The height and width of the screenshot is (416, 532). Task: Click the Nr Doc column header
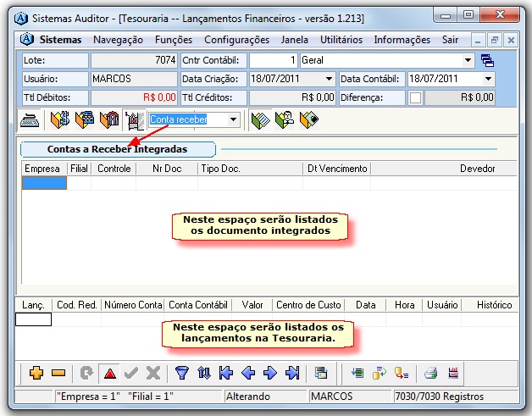click(x=167, y=169)
